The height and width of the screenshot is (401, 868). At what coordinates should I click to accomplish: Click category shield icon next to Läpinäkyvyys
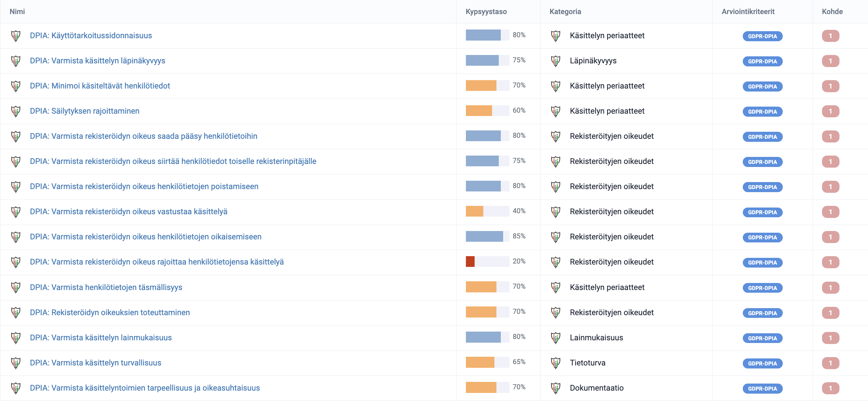555,61
